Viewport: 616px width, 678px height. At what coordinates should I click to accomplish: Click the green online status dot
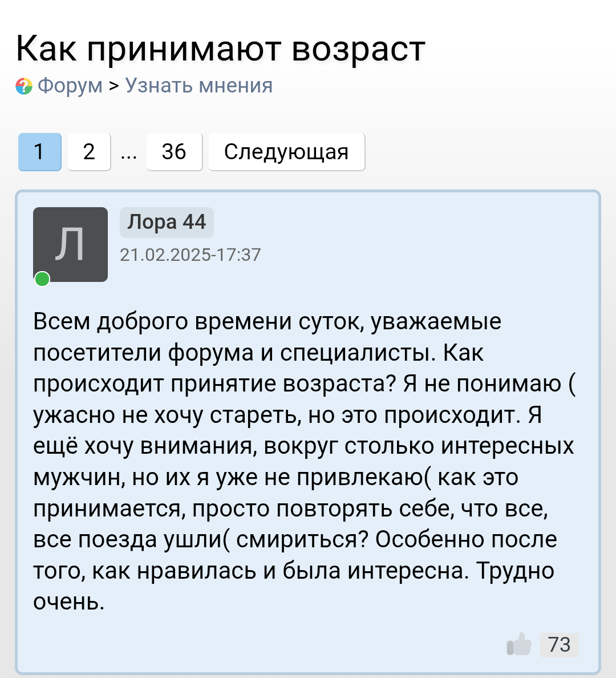pos(42,279)
